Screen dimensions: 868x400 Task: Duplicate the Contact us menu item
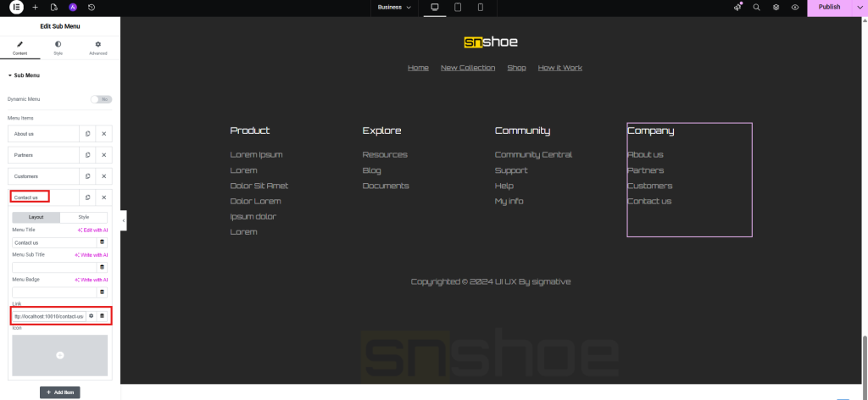(x=87, y=197)
